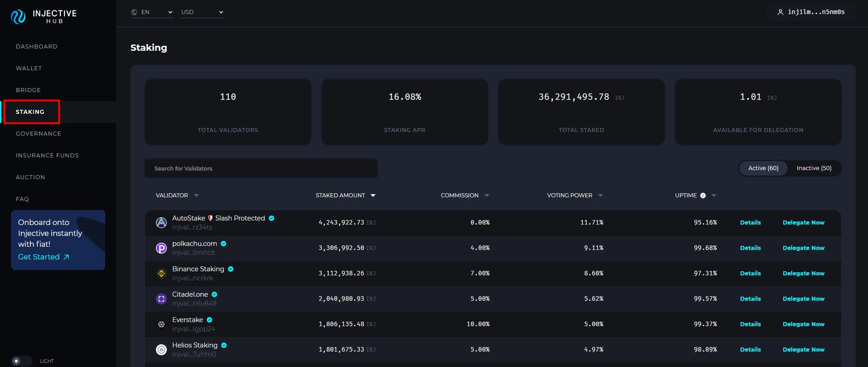Click the Total Staked card
The width and height of the screenshot is (868, 367).
[582, 112]
